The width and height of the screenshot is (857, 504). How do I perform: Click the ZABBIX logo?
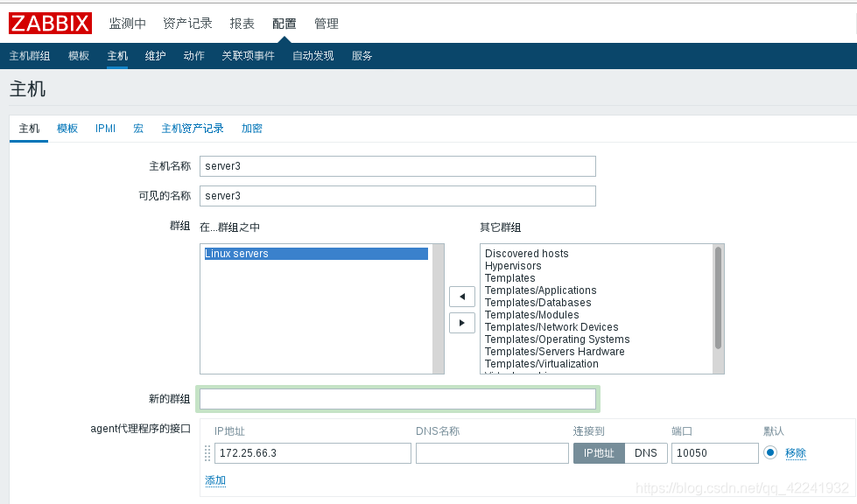(50, 23)
